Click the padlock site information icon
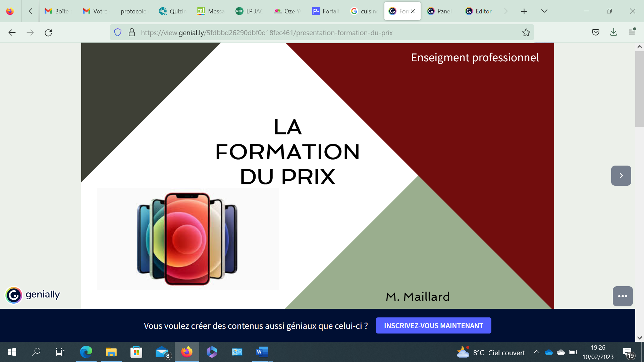This screenshot has width=644, height=362. pyautogui.click(x=131, y=32)
